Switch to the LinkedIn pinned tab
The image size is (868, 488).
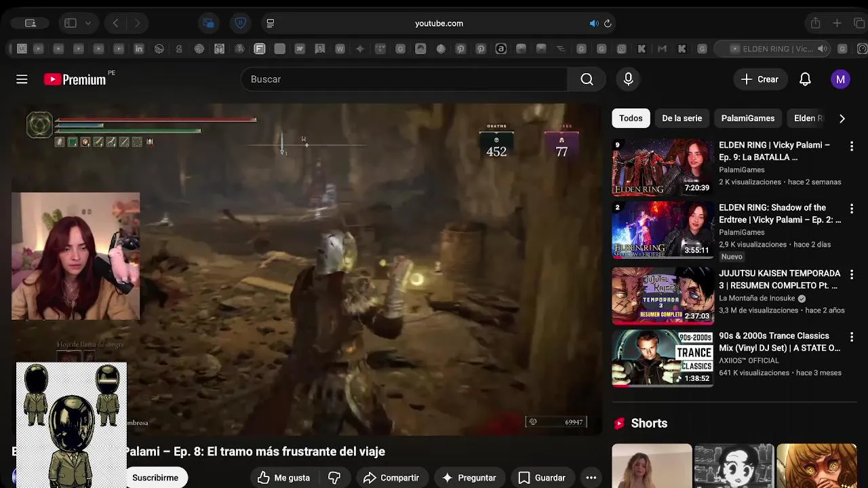click(139, 49)
